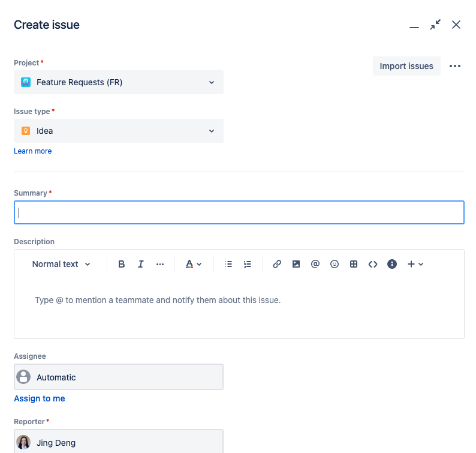Image resolution: width=476 pixels, height=453 pixels.
Task: Minimize the Create issue dialog
Action: 414,27
